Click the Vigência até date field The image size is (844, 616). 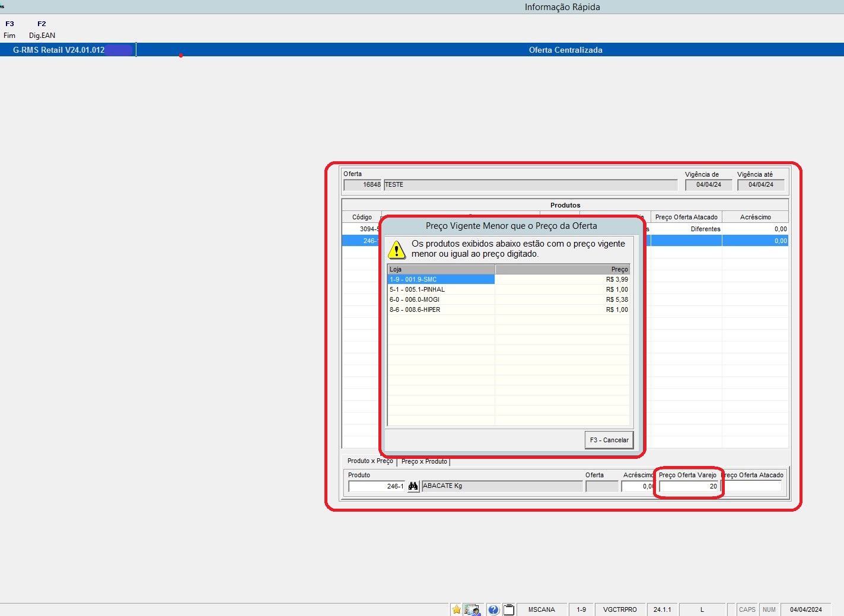click(x=761, y=185)
